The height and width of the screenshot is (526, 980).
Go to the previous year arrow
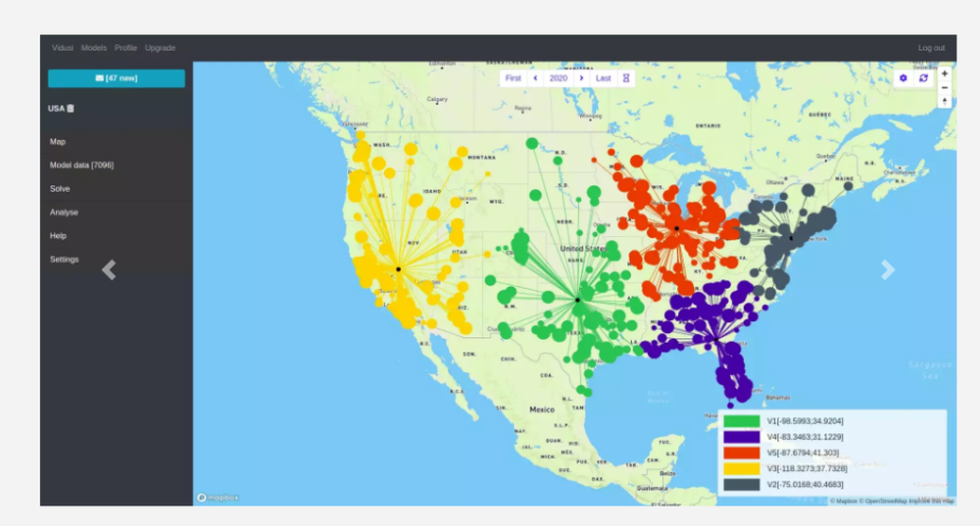[536, 78]
